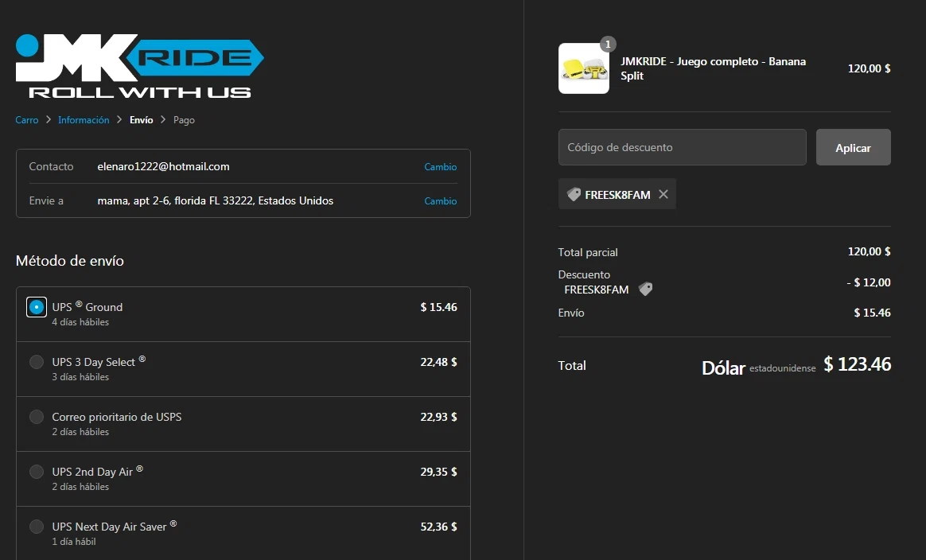Click the tag icon on FREESK8FAM chip
Image resolution: width=926 pixels, height=560 pixels.
coord(574,194)
